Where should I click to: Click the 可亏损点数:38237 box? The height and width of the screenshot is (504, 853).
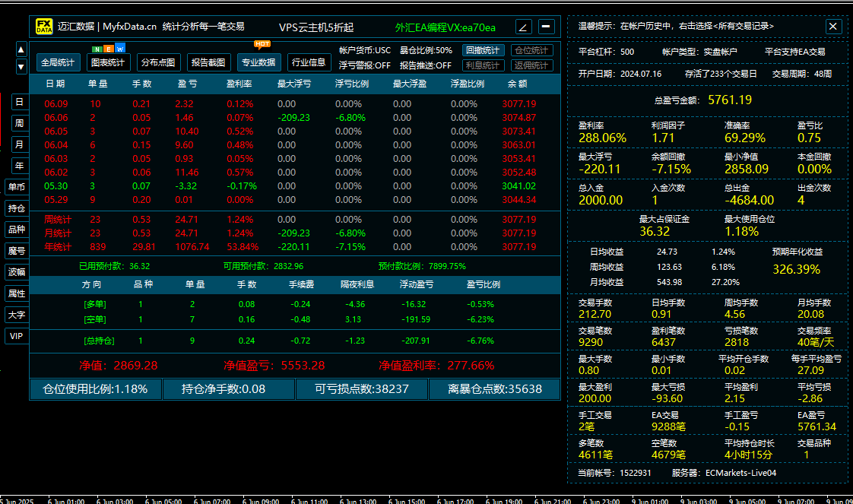coord(362,389)
